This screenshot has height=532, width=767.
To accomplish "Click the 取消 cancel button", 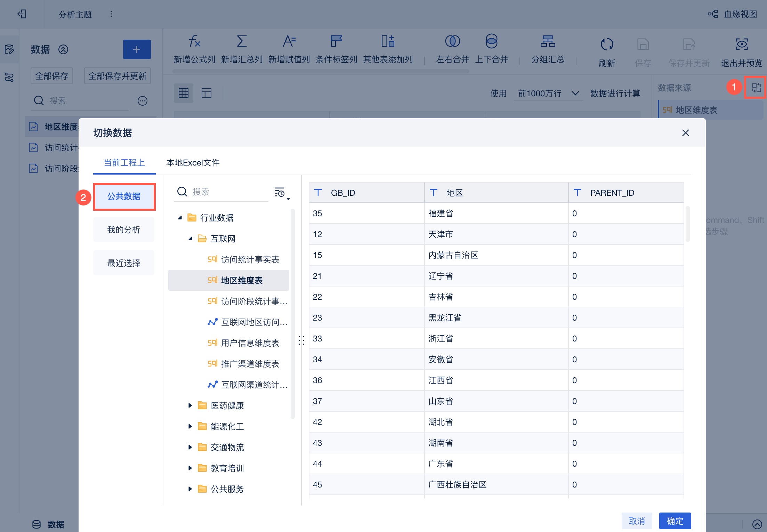I will tap(636, 521).
